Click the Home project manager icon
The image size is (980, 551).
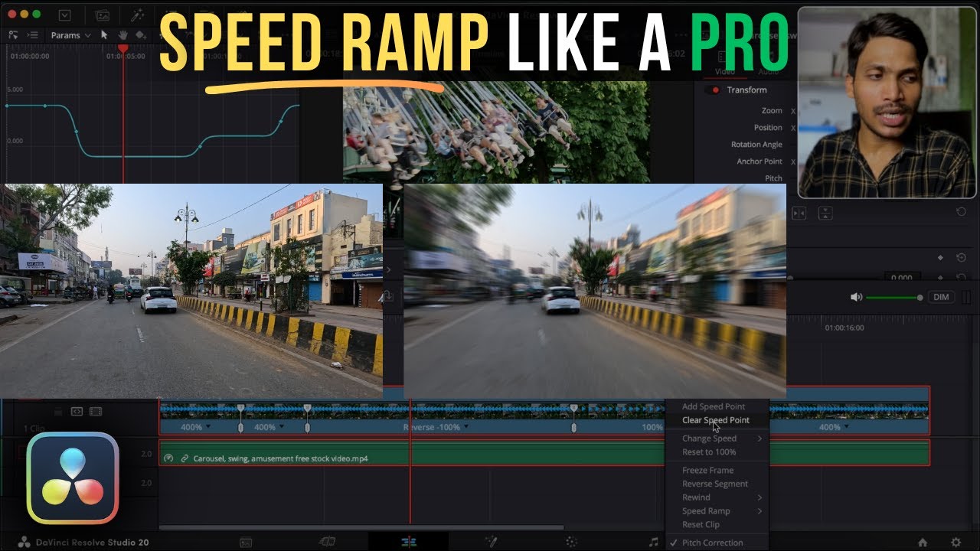pos(923,543)
